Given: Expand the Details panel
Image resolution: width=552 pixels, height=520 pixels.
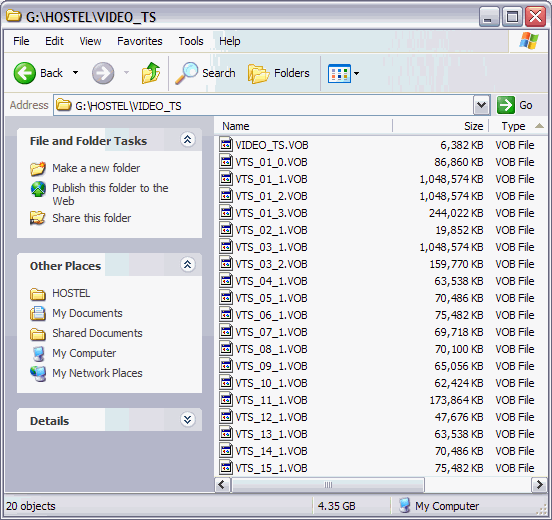Looking at the screenshot, I should click(x=188, y=420).
